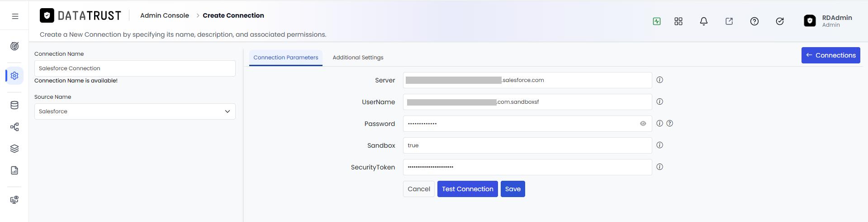This screenshot has width=868, height=222.
Task: Go to Admin Console breadcrumb
Action: coord(165,15)
